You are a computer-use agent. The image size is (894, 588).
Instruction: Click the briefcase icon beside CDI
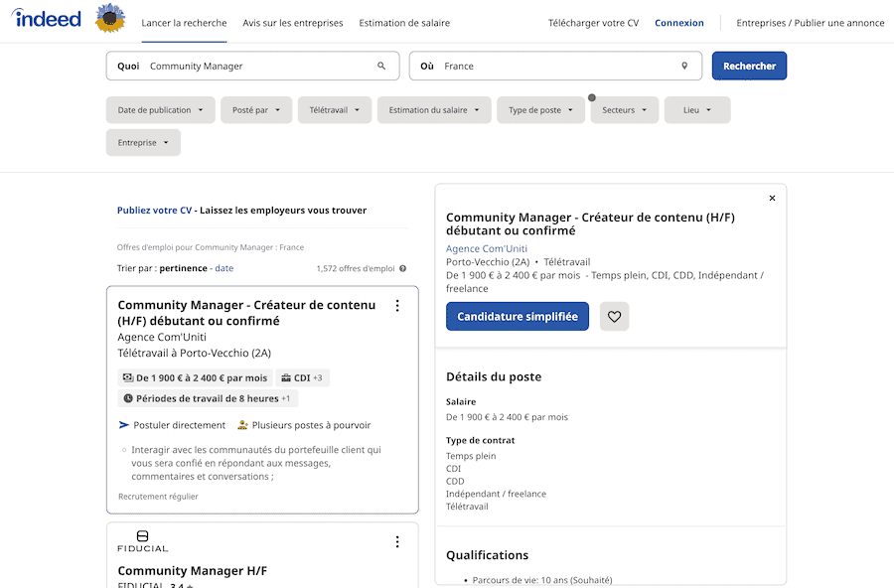coord(286,377)
